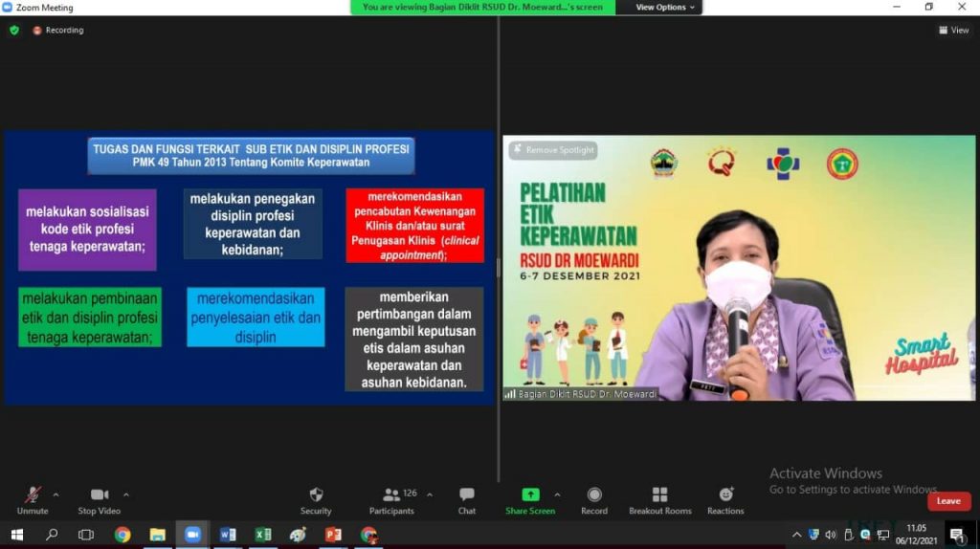This screenshot has height=549, width=980.
Task: Click the green encryption shield icon
Action: 14,30
